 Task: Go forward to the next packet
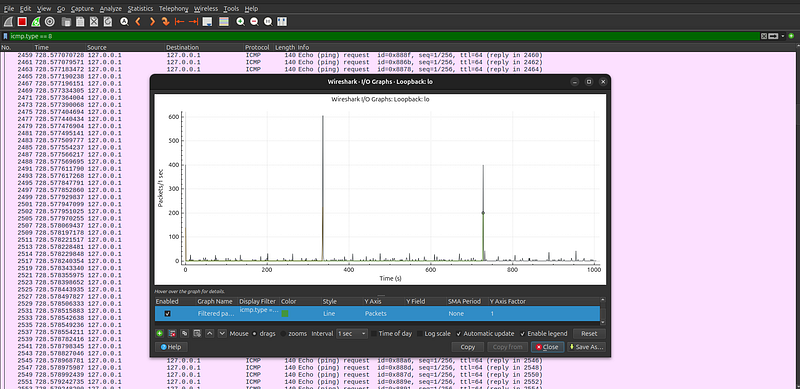152,21
